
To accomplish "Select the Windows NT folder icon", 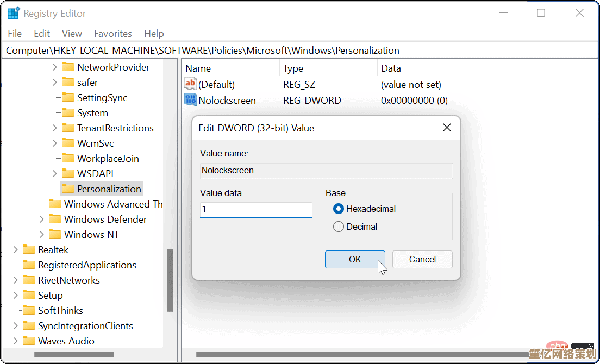I will (x=55, y=234).
